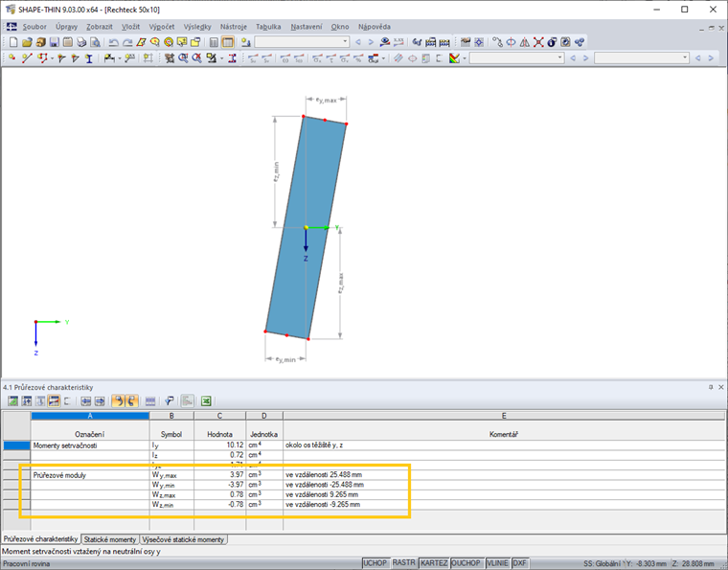The height and width of the screenshot is (570, 728).
Task: Click the red X delete-nodes icon
Action: pyautogui.click(x=538, y=42)
